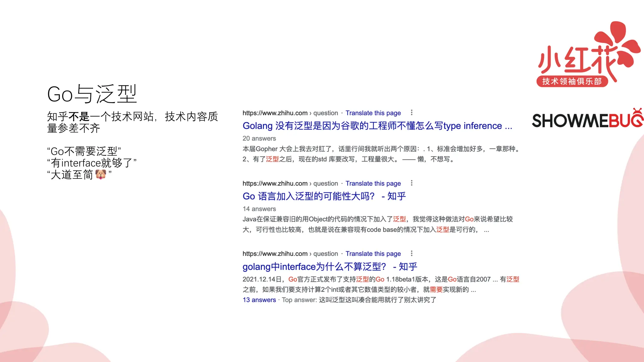Open the three-dot menu for the Golang 没有泛型 result

412,112
